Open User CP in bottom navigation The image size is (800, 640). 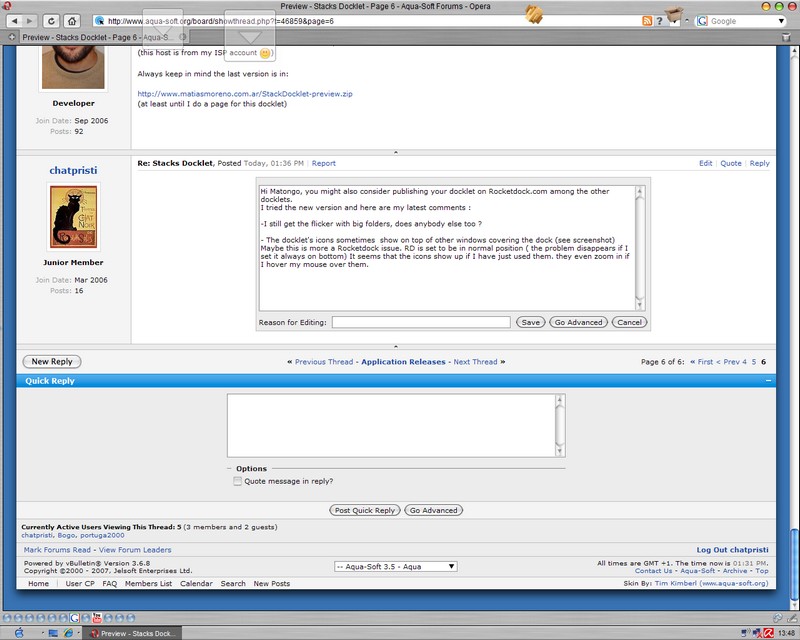coord(80,584)
